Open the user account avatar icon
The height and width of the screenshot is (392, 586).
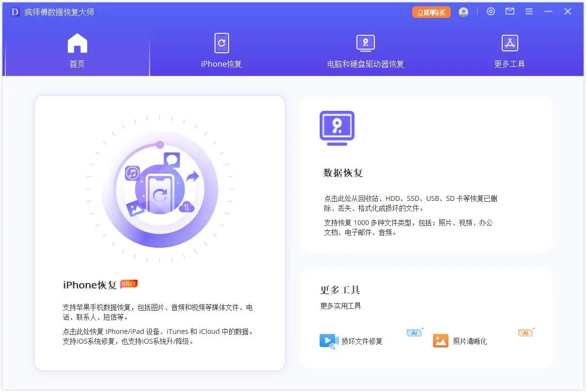pos(463,12)
